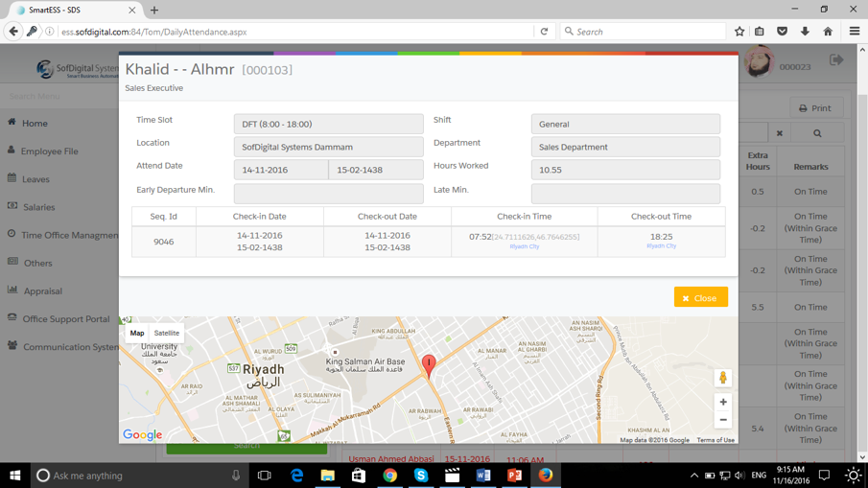Click the URL address bar
868x488 pixels.
click(x=296, y=32)
